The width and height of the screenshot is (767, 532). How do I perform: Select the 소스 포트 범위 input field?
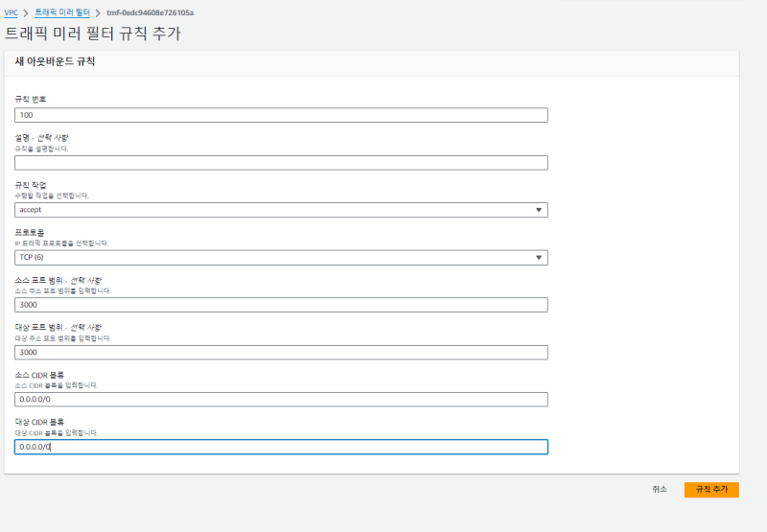click(x=281, y=305)
